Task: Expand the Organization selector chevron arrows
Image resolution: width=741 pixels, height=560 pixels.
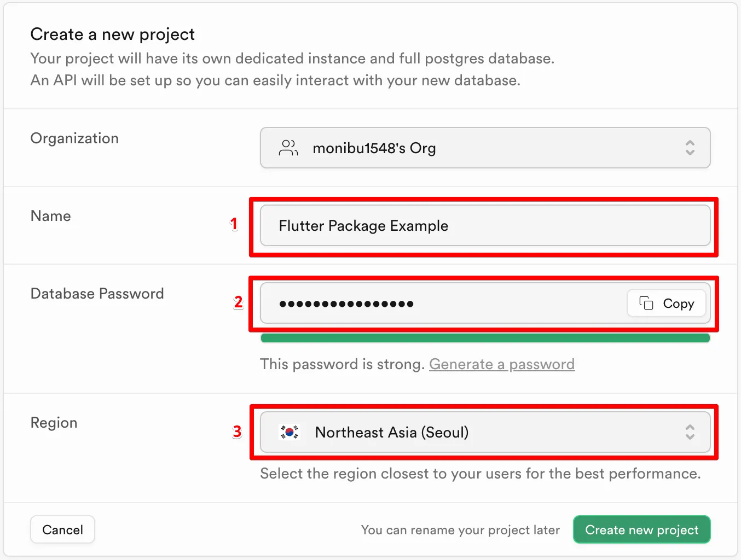Action: 690,148
